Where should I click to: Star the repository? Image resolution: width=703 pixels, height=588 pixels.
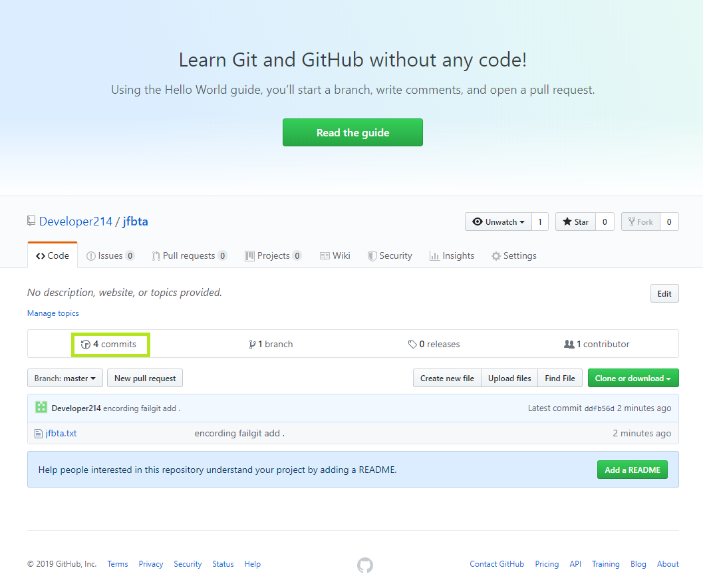pos(576,221)
